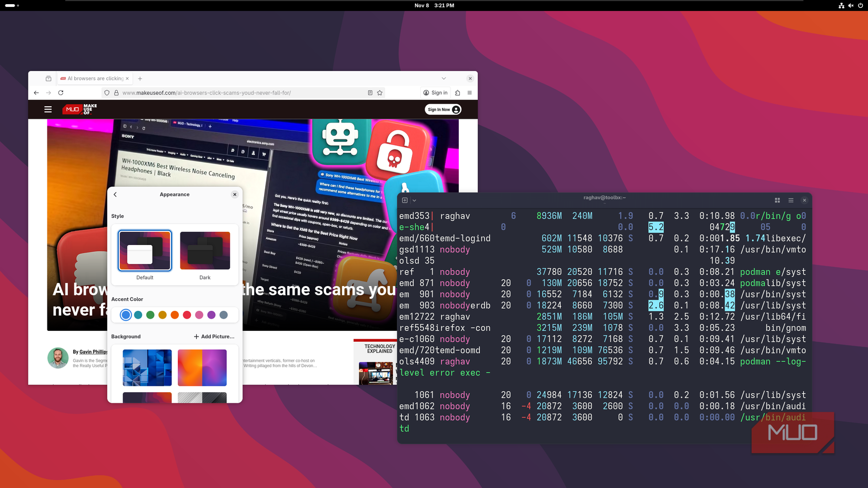The width and height of the screenshot is (868, 488).
Task: Click 'podman --log-' text in the terminal
Action: (773, 362)
